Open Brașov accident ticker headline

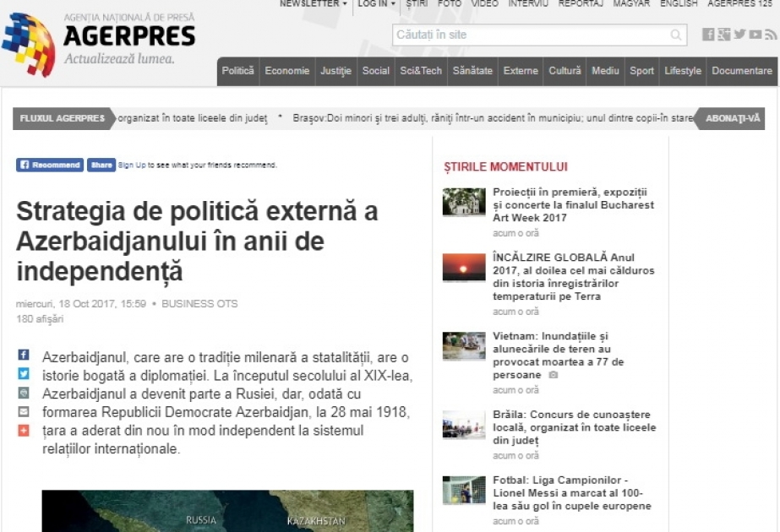click(x=493, y=118)
